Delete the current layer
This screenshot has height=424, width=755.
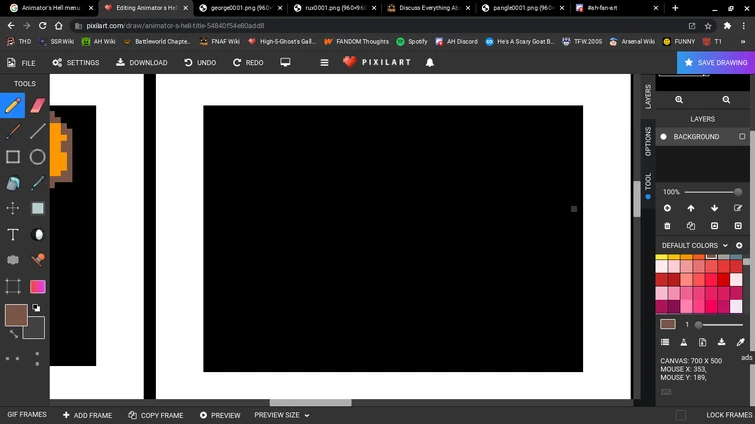point(667,226)
